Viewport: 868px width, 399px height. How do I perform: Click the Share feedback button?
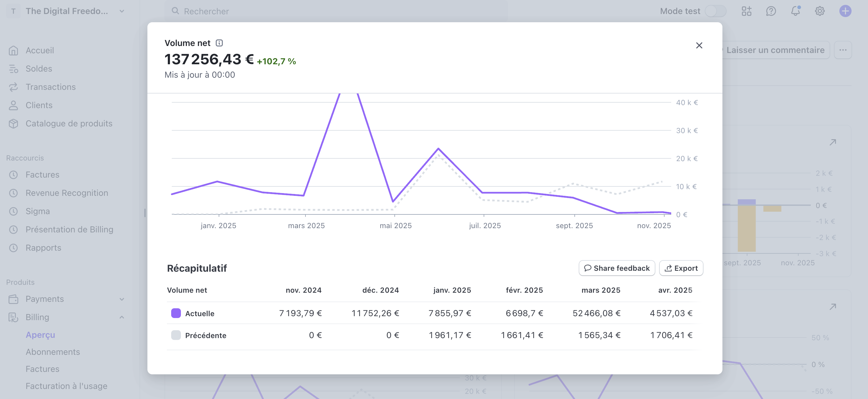pos(616,268)
